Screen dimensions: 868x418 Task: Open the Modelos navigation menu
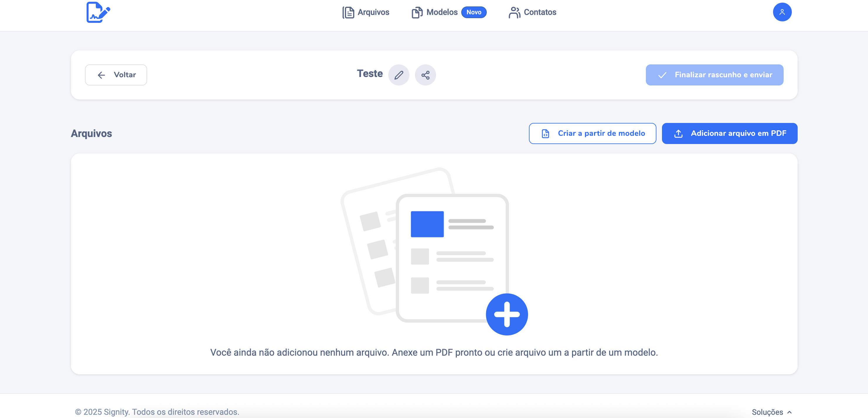(434, 13)
